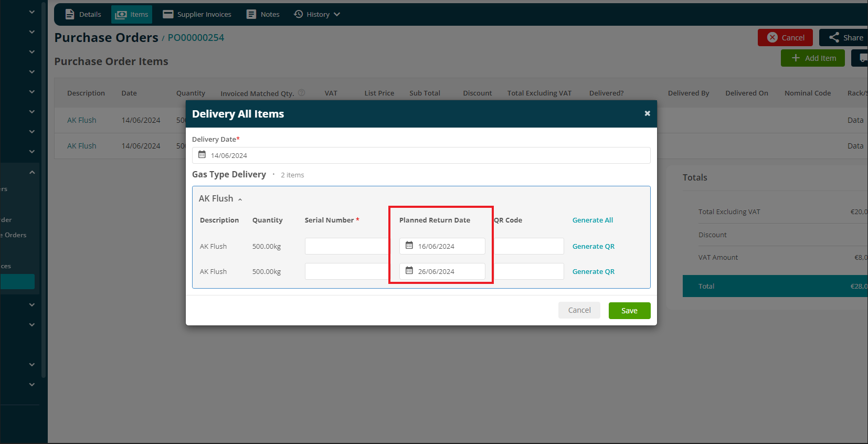The width and height of the screenshot is (868, 444).
Task: Click the red Cancel button for the purchase order
Action: click(785, 37)
